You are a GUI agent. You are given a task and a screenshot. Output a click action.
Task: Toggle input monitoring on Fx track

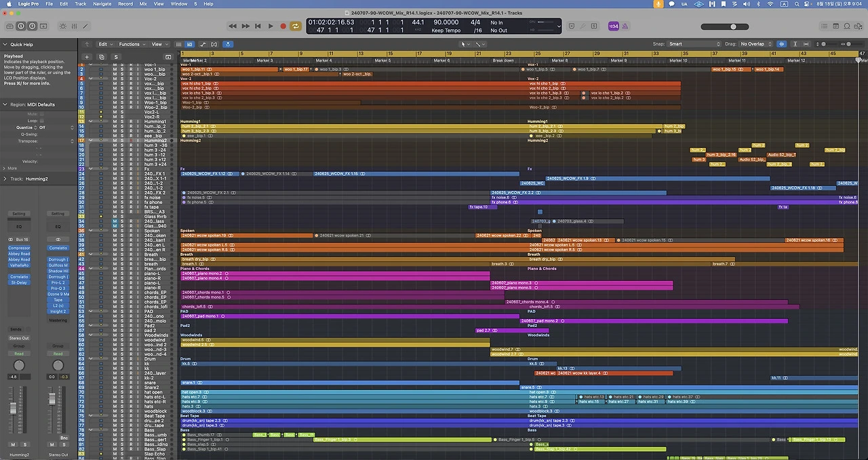click(139, 169)
